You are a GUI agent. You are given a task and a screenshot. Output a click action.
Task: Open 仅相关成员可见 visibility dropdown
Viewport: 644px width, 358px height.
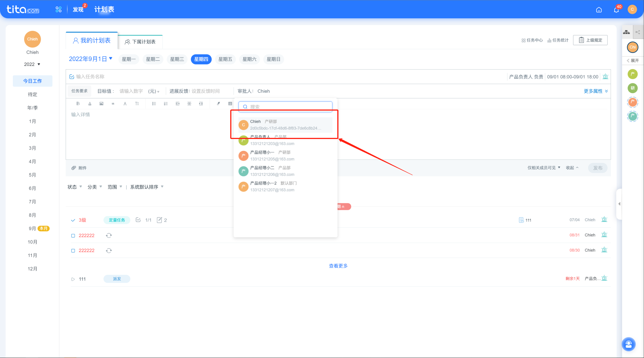(544, 168)
